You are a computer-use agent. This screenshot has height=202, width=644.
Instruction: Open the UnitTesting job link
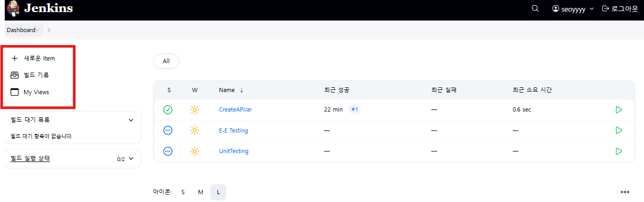pos(234,151)
